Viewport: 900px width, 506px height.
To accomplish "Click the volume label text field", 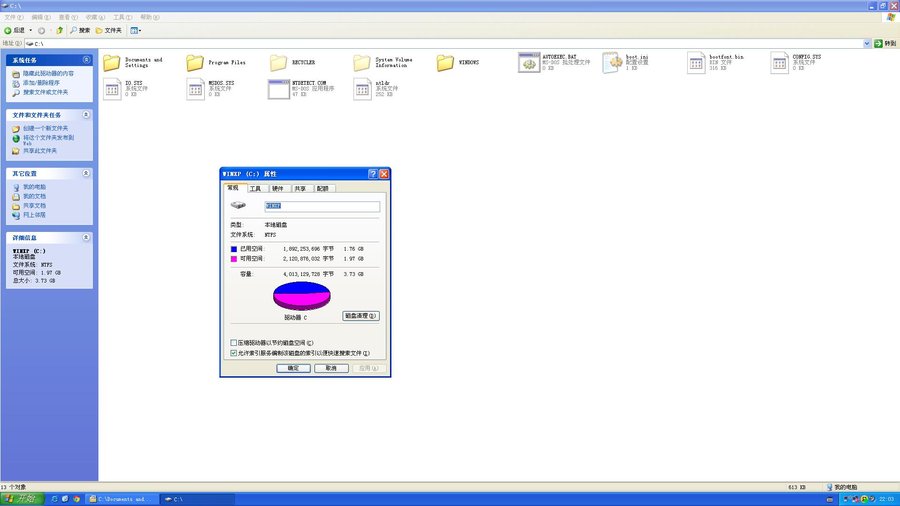I will (x=322, y=207).
